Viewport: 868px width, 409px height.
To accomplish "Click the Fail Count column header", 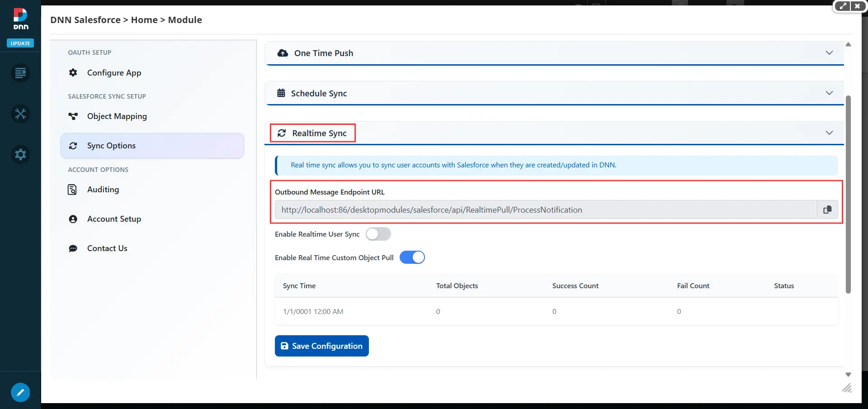I will click(x=693, y=285).
